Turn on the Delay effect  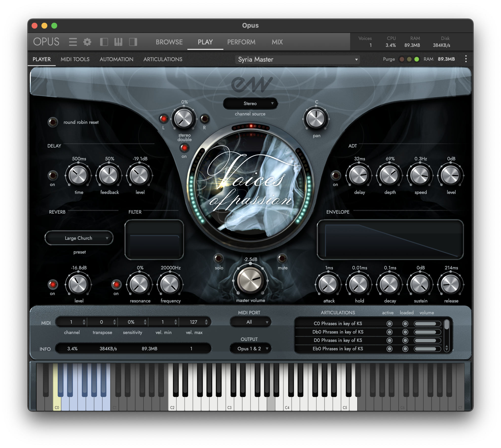tap(53, 176)
